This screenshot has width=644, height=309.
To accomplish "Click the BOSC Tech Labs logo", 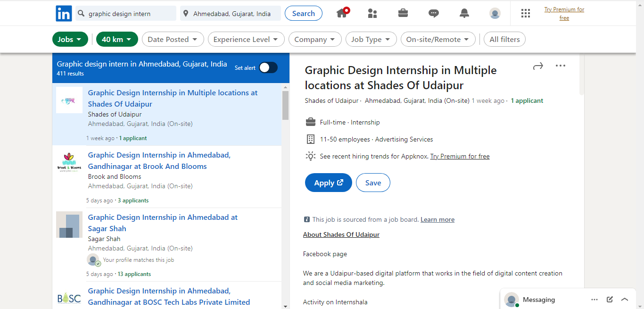I will coord(69,298).
